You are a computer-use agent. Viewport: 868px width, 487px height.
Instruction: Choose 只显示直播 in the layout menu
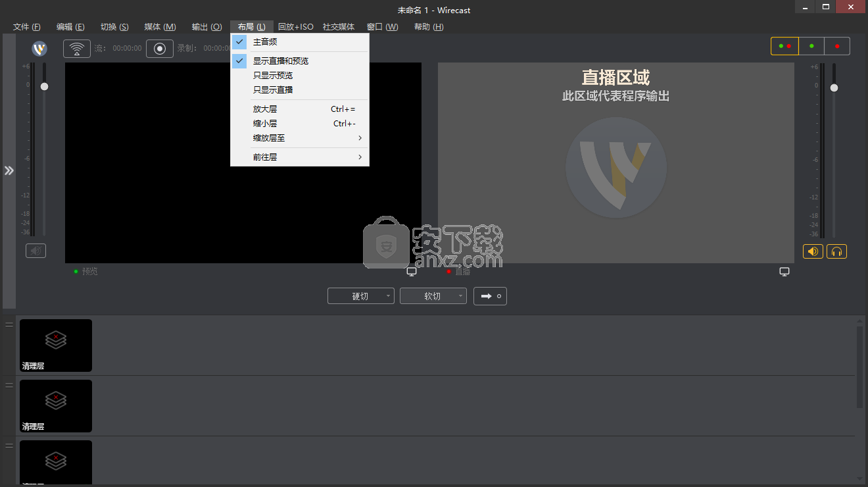click(x=300, y=90)
